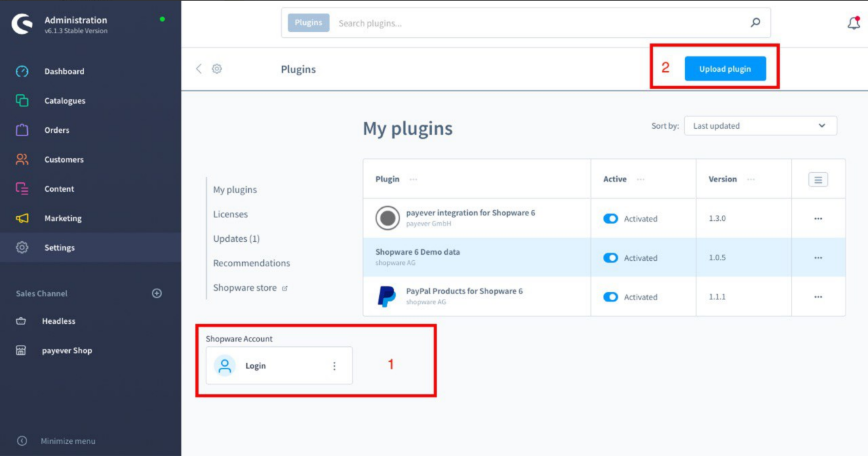The width and height of the screenshot is (868, 456).
Task: Click the Content menu label
Action: click(60, 189)
